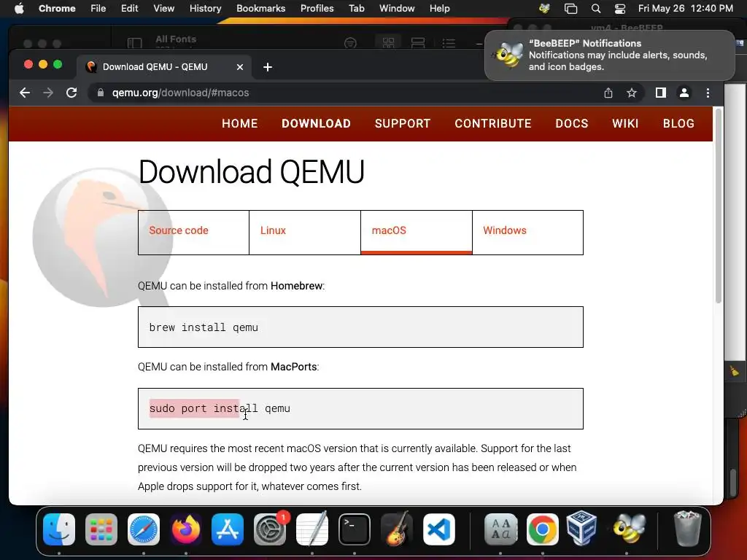747x560 pixels.
Task: Open the Tab menu
Action: 356,9
